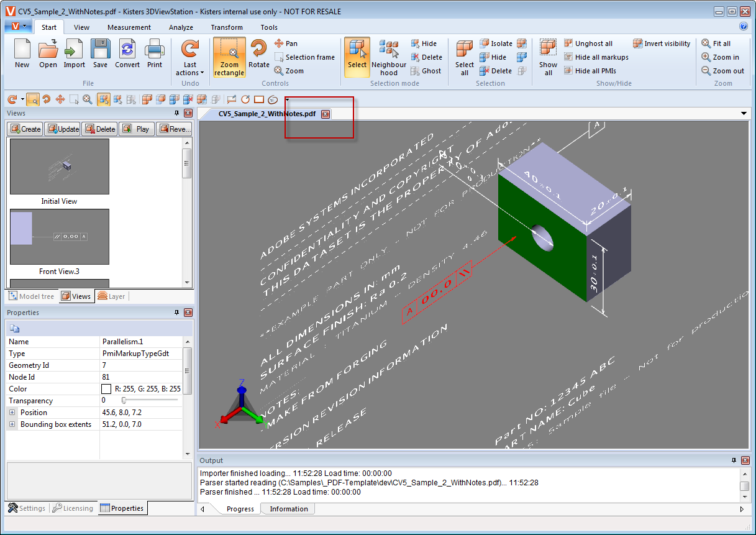The width and height of the screenshot is (756, 535).
Task: Adjust the Transparency slider
Action: tap(124, 401)
